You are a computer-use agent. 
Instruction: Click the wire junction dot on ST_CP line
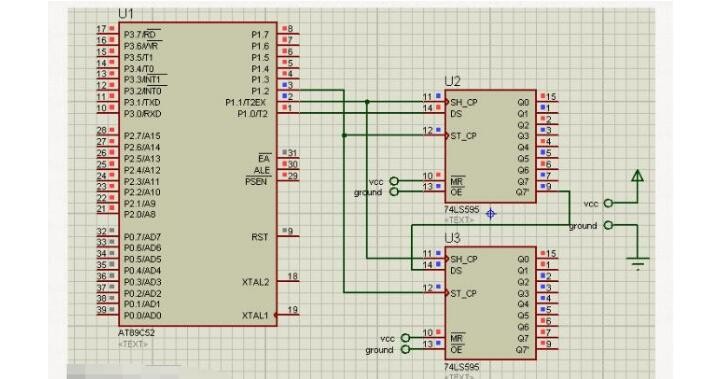tap(344, 135)
